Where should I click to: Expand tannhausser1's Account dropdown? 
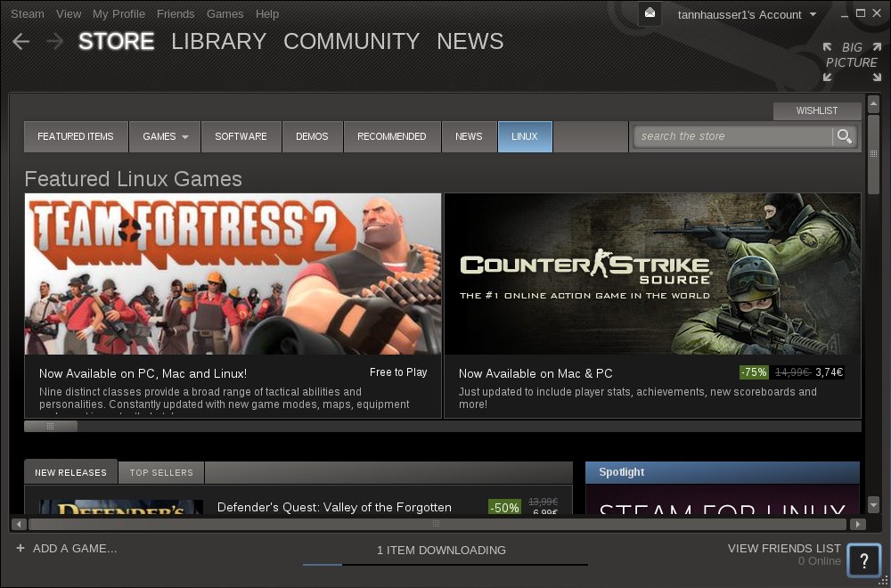pos(747,15)
